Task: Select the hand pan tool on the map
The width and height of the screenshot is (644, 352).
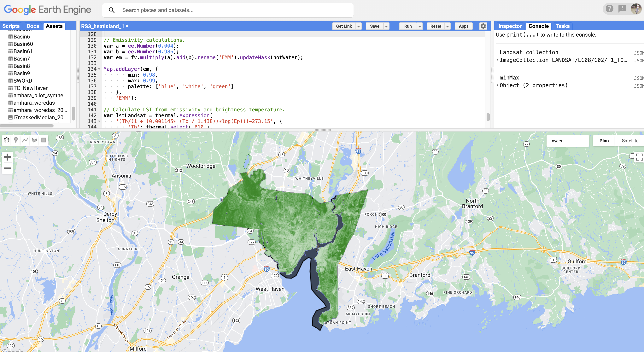Action: 7,140
